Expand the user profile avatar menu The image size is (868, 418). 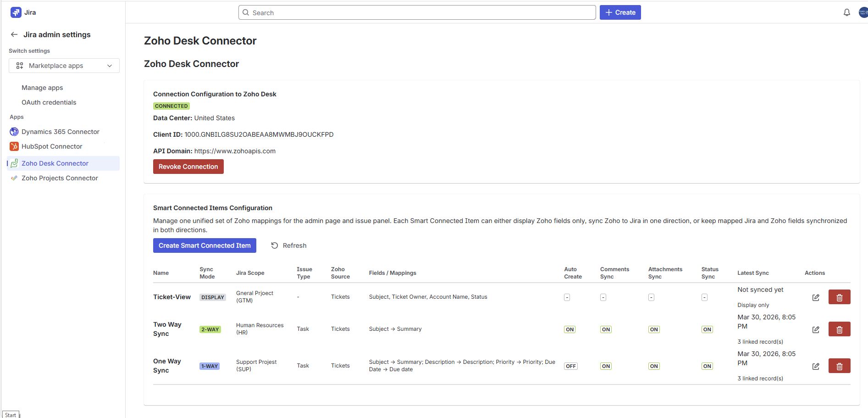coord(863,12)
